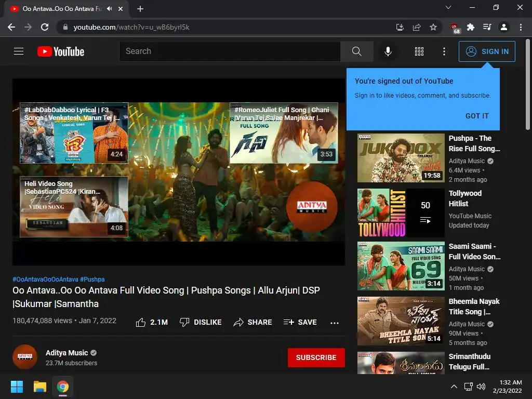Screen dimensions: 532x399
Task: Bookmark this page with star icon
Action: tap(433, 27)
